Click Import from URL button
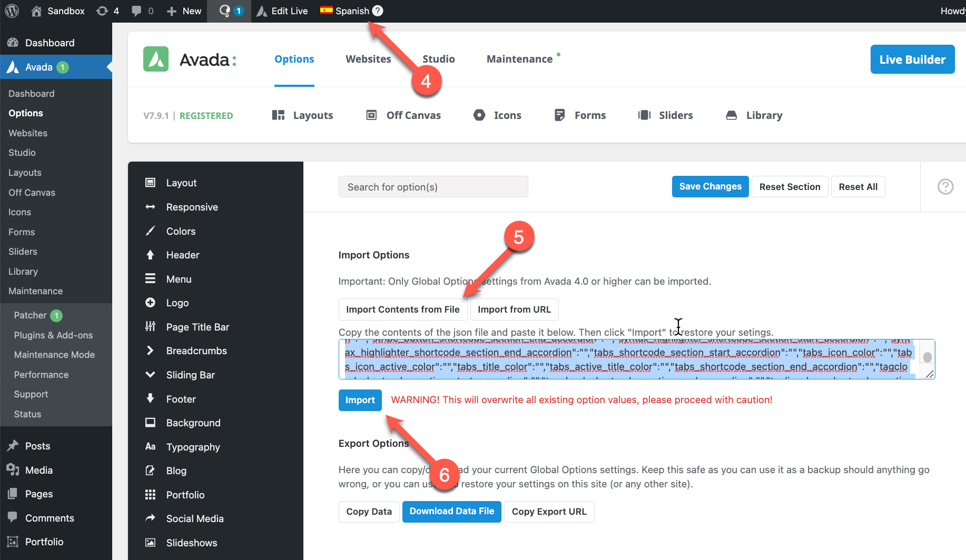This screenshot has width=966, height=560. [514, 309]
